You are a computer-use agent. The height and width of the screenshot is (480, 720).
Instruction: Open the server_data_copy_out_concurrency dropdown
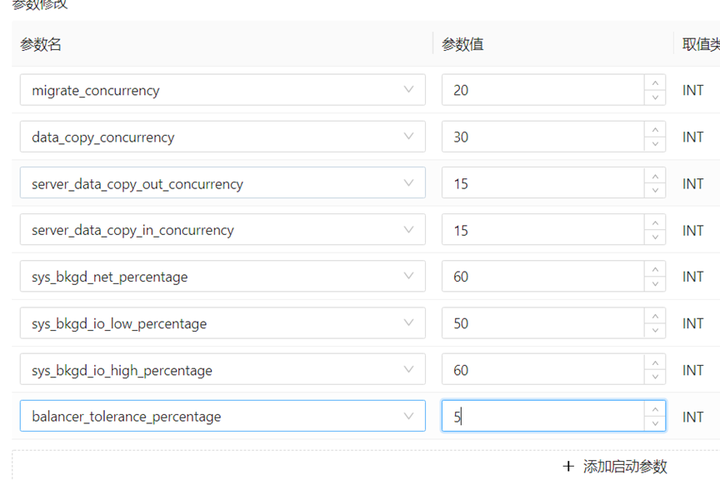point(408,183)
